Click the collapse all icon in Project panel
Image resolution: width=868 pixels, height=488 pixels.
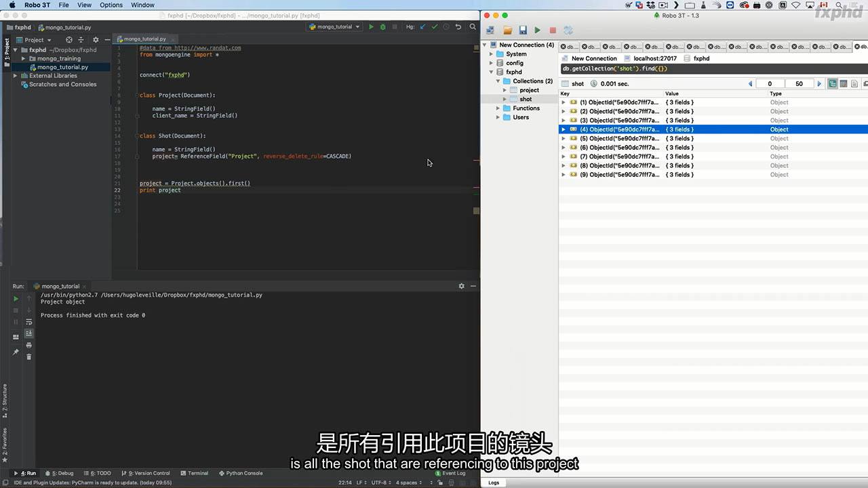(81, 40)
